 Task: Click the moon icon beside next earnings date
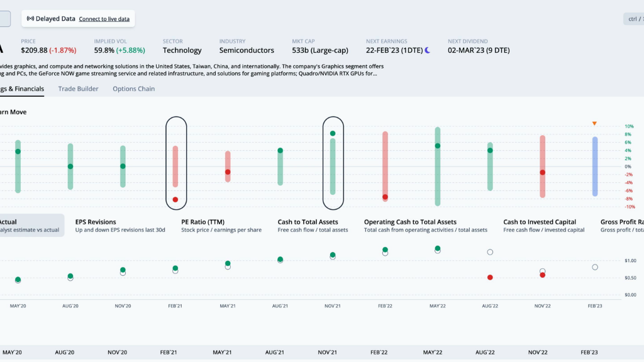(428, 50)
